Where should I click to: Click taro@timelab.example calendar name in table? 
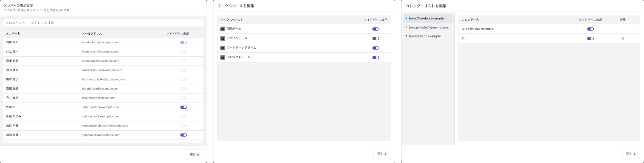[x=477, y=29]
